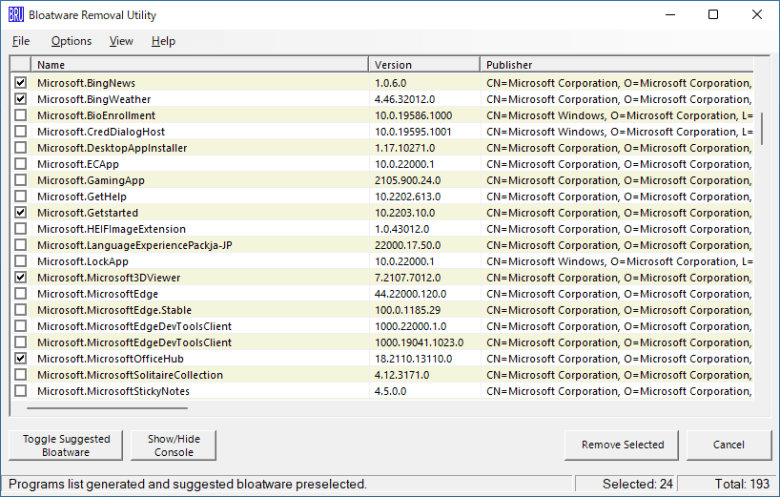Maximize the Bloatware Removal Utility window

tap(713, 15)
